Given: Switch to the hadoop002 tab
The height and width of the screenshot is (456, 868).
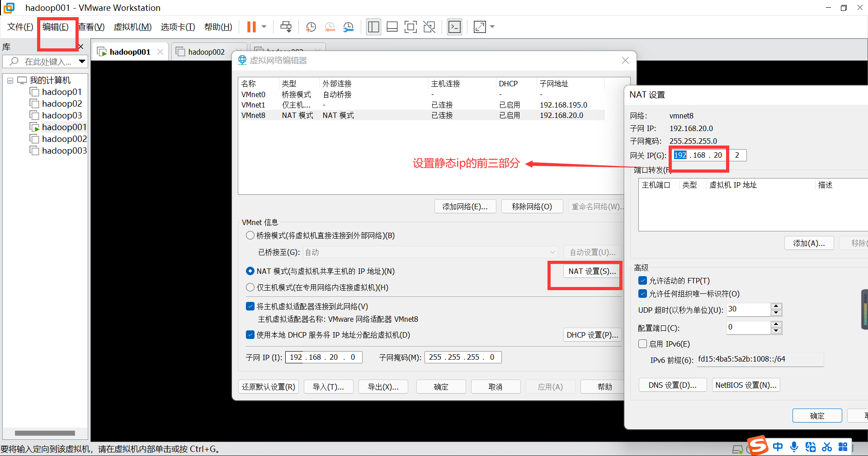Looking at the screenshot, I should (x=206, y=52).
